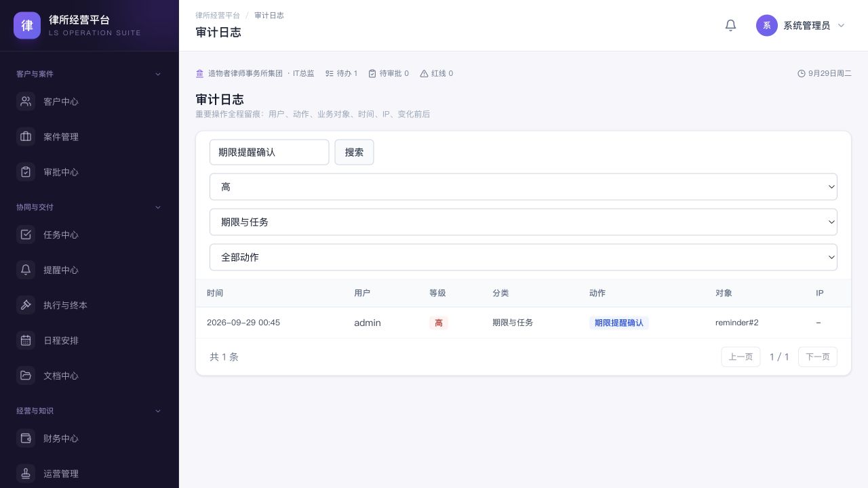This screenshot has width=868, height=488.
Task: Click the 期限提醒确认 action tag in table
Action: pyautogui.click(x=619, y=323)
